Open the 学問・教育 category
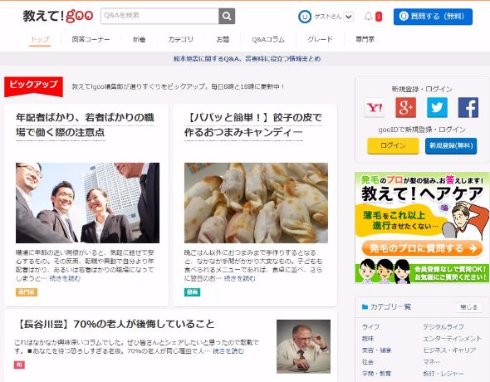Image resolution: width=490 pixels, height=382 pixels. (x=376, y=373)
